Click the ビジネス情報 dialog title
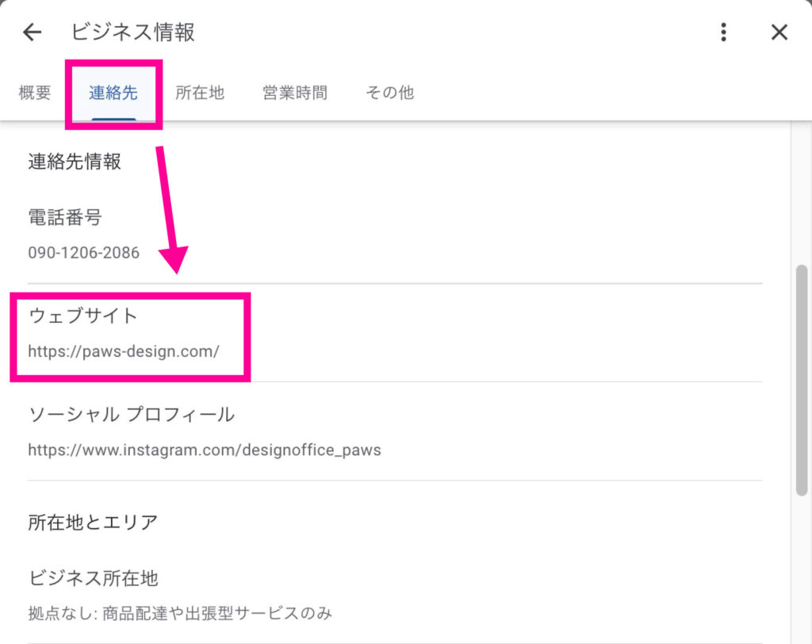This screenshot has width=812, height=644. tap(133, 32)
